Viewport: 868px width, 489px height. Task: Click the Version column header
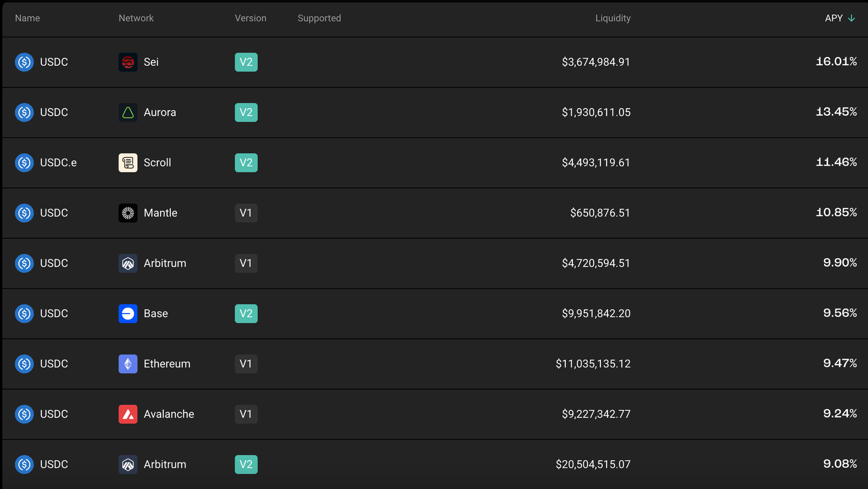tap(251, 18)
